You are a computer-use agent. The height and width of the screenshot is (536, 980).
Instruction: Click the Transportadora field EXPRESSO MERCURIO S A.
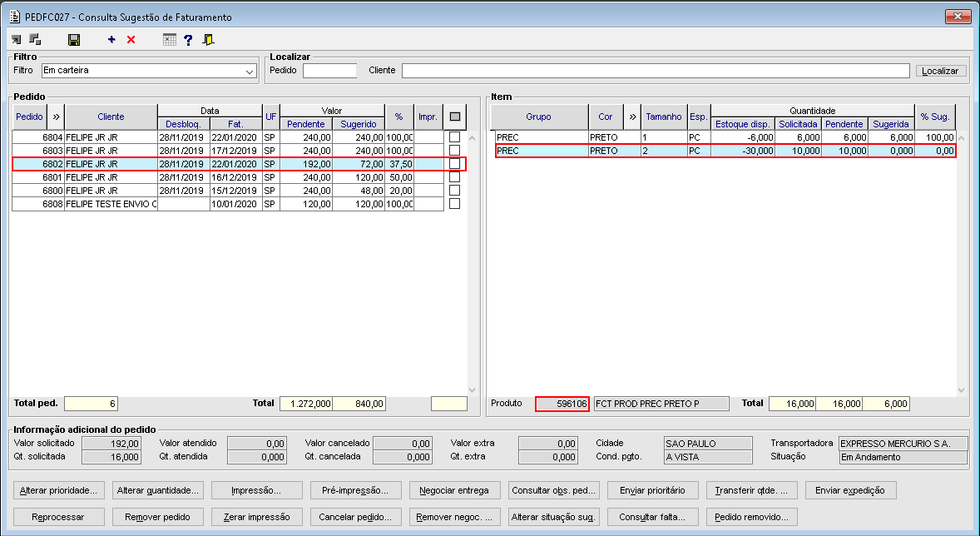(903, 444)
